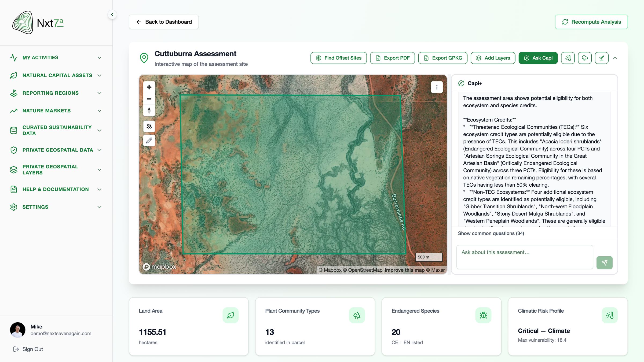Click Recompute Analysis button
The width and height of the screenshot is (644, 362).
[x=591, y=22]
